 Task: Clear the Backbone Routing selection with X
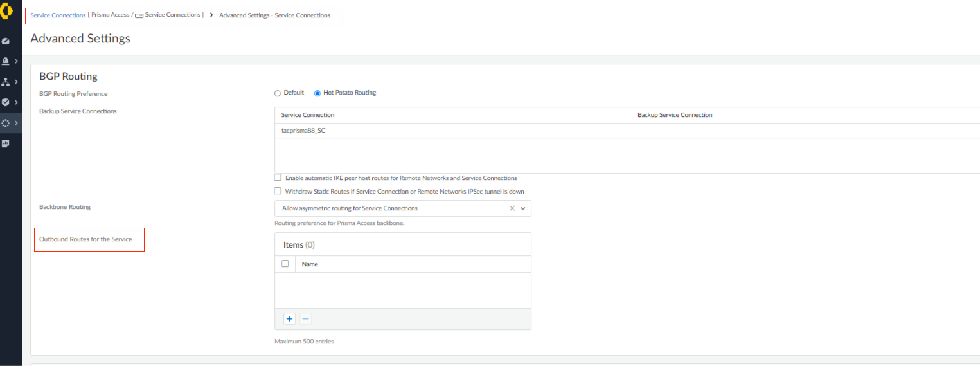point(512,208)
